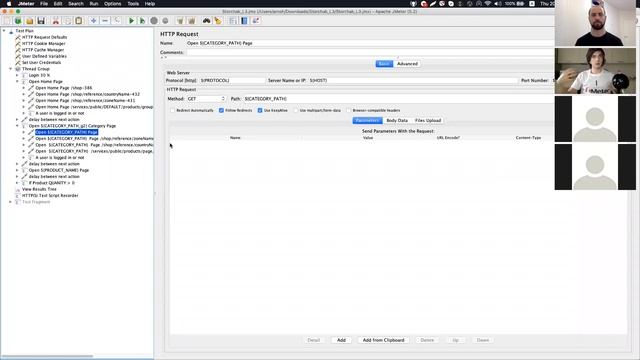Switch to the Advanced tab
Viewport: 640px width, 360px height.
(x=407, y=64)
